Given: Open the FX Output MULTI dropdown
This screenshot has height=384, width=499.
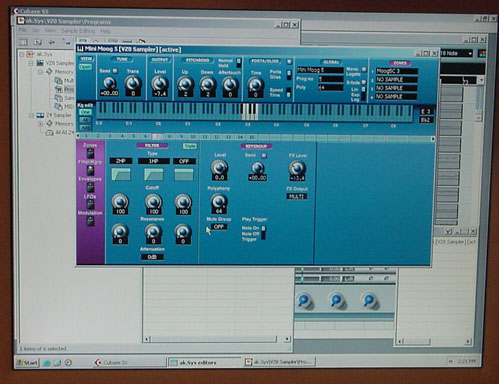Looking at the screenshot, I should click(297, 196).
